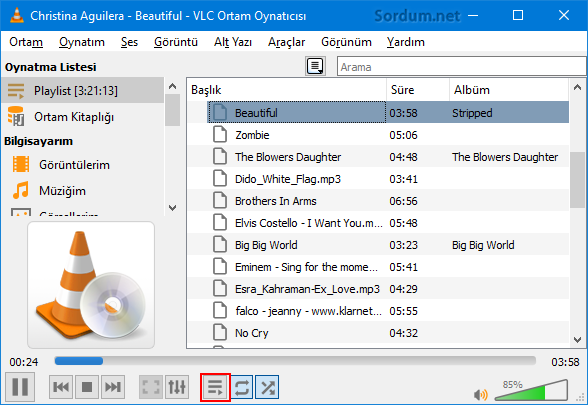
Task: Click the elapsed time 00:24 label
Action: 24,362
